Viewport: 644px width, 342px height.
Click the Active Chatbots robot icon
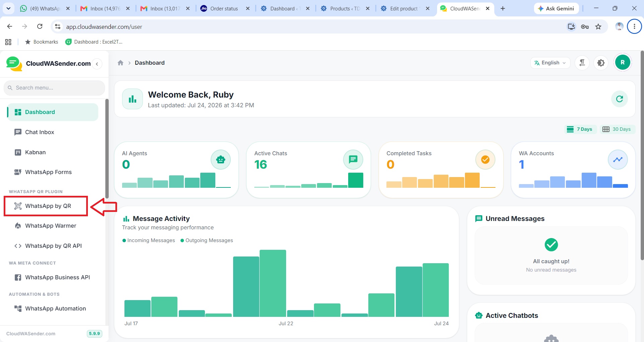click(479, 316)
